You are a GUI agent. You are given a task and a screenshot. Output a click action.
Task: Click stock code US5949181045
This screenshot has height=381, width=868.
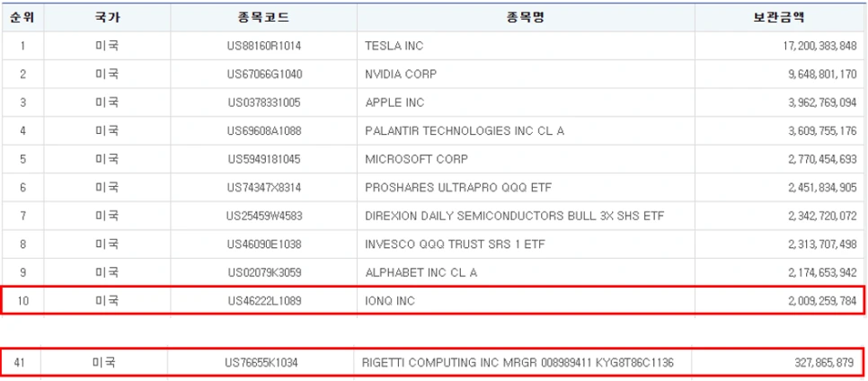pos(264,159)
